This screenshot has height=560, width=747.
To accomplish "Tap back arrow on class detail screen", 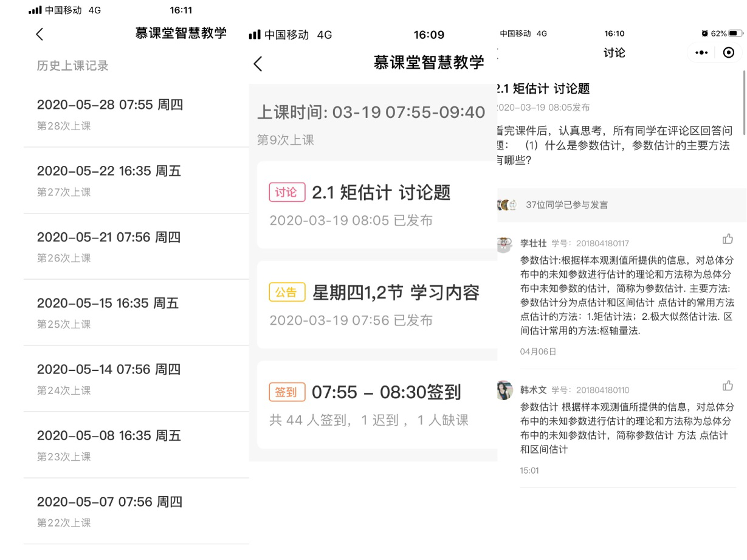I will pos(258,64).
